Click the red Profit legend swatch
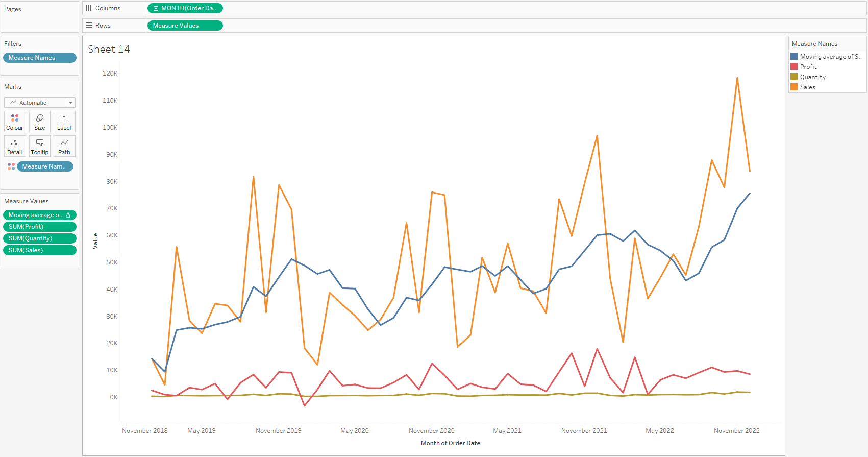Screen dimensions: 868x457 794,66
